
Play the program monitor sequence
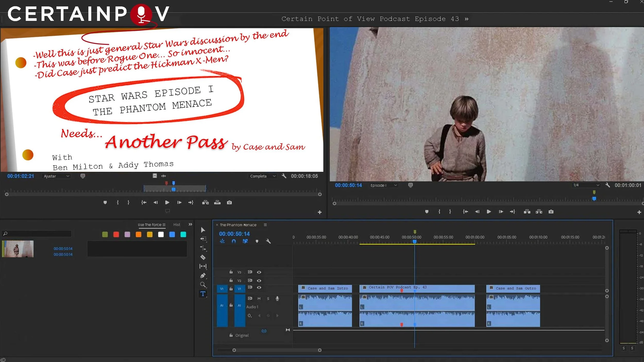pos(489,212)
